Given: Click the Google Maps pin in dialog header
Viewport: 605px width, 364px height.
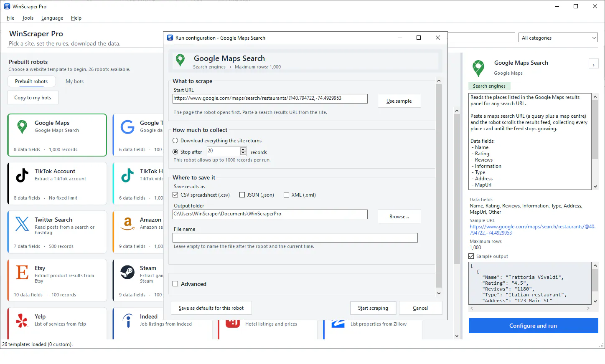Looking at the screenshot, I should coord(180,60).
